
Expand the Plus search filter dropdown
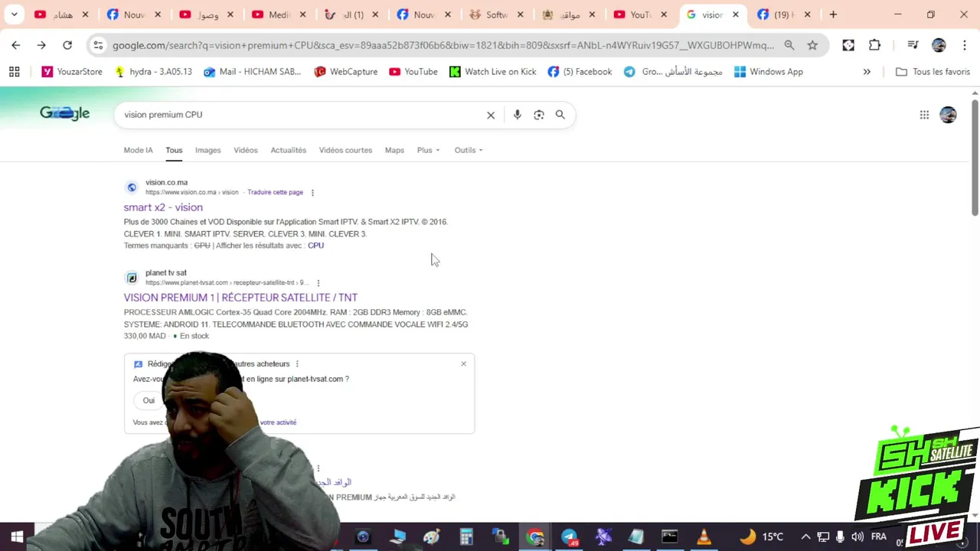(x=428, y=150)
